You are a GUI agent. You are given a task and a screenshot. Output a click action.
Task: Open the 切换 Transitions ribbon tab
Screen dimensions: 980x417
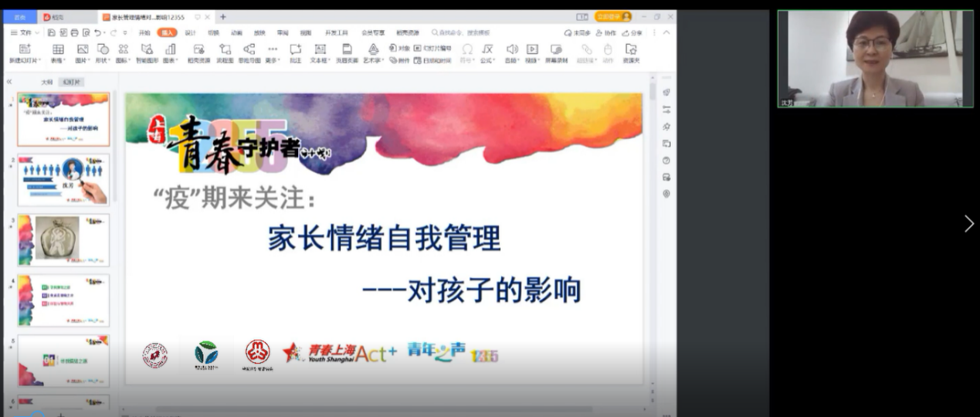(x=213, y=32)
